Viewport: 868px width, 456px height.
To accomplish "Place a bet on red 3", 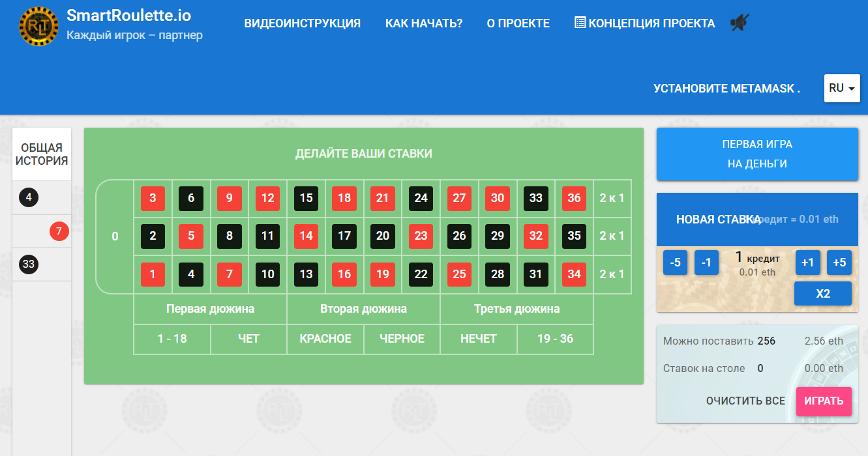I will [x=153, y=198].
